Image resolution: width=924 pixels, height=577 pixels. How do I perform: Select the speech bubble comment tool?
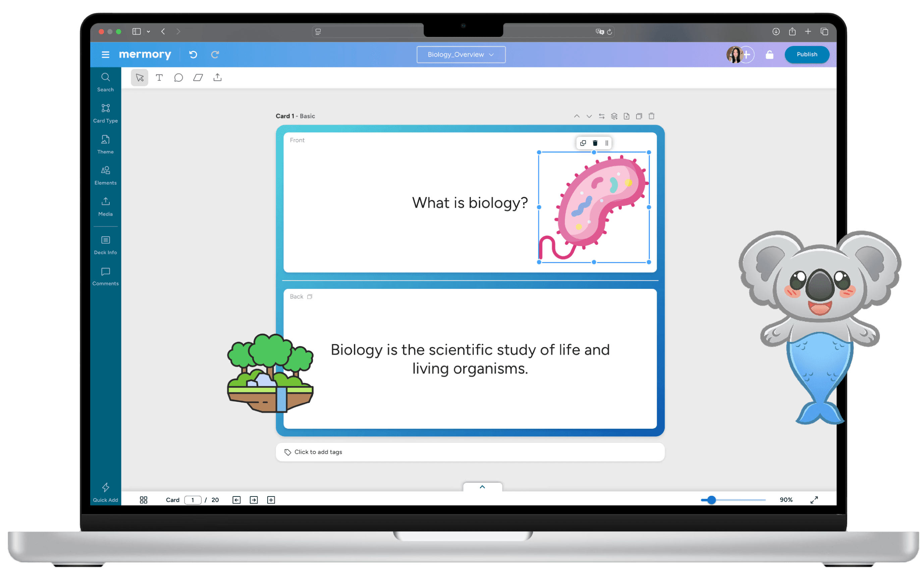[178, 78]
